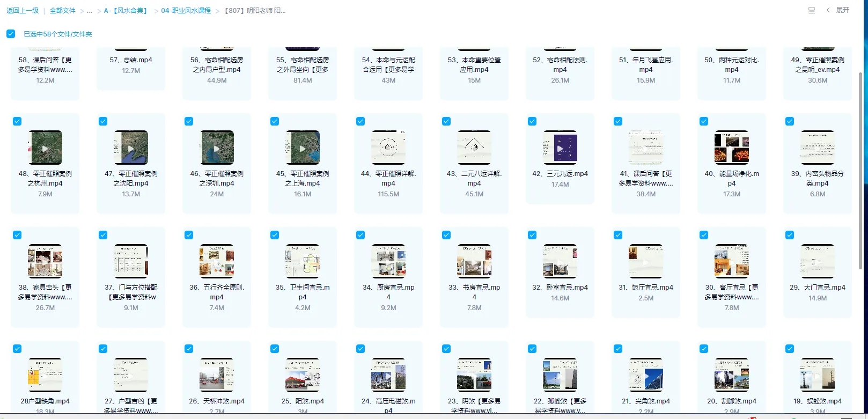Image resolution: width=868 pixels, height=419 pixels.
Task: Uncheck the checkbox on 47、零正催照案例之沈阳.mp4
Action: coord(103,121)
